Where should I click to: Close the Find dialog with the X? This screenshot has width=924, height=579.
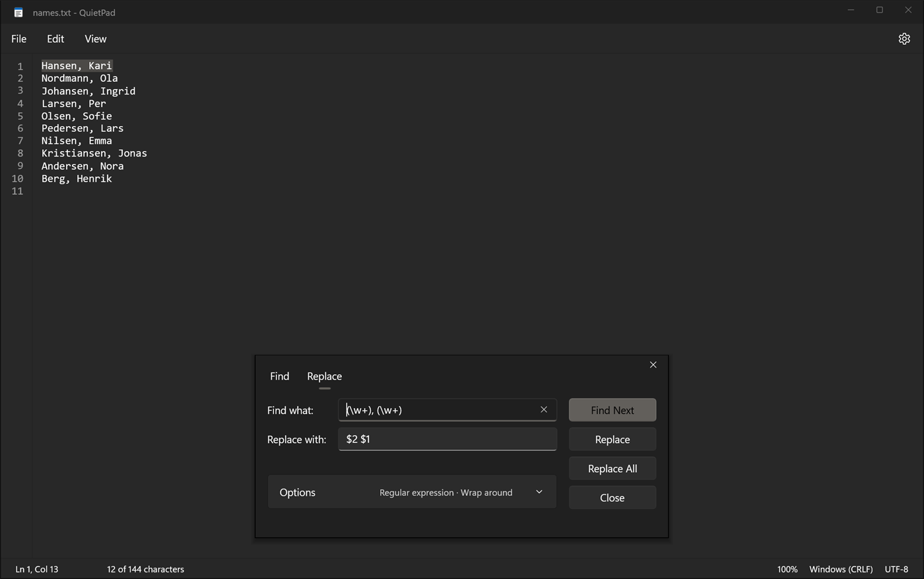[x=653, y=365]
